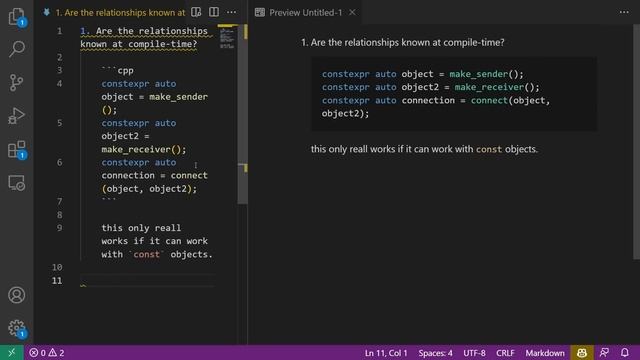Go to line via Ln 11, Col 1

pos(386,353)
